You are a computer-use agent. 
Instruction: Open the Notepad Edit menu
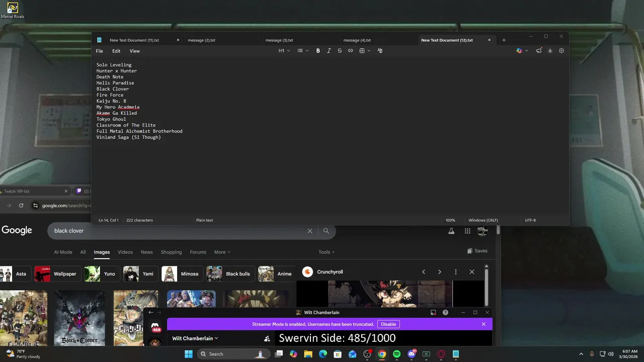pyautogui.click(x=116, y=51)
